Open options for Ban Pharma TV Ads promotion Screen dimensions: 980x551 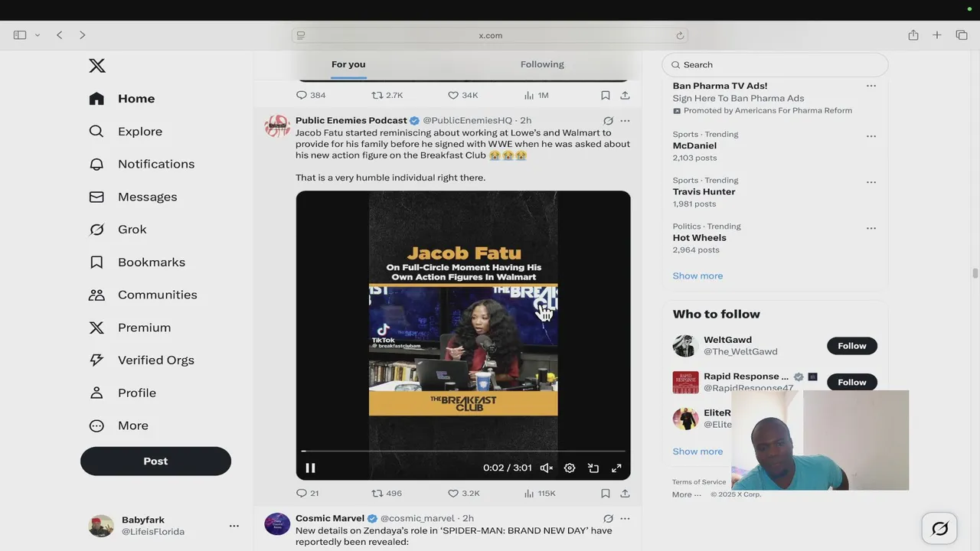[871, 86]
